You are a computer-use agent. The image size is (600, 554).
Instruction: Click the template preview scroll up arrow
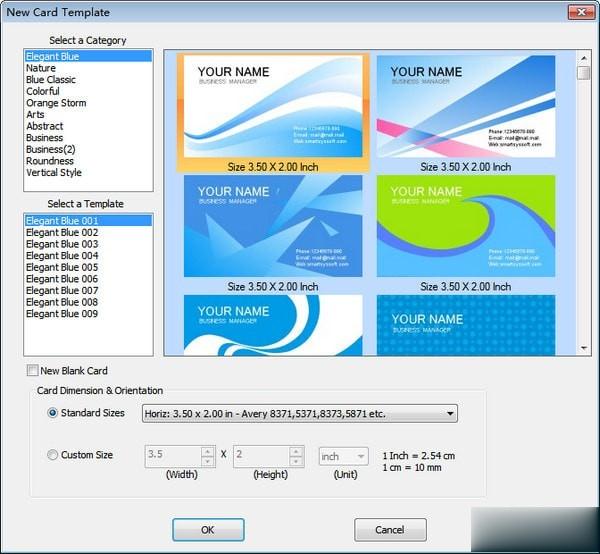point(584,58)
